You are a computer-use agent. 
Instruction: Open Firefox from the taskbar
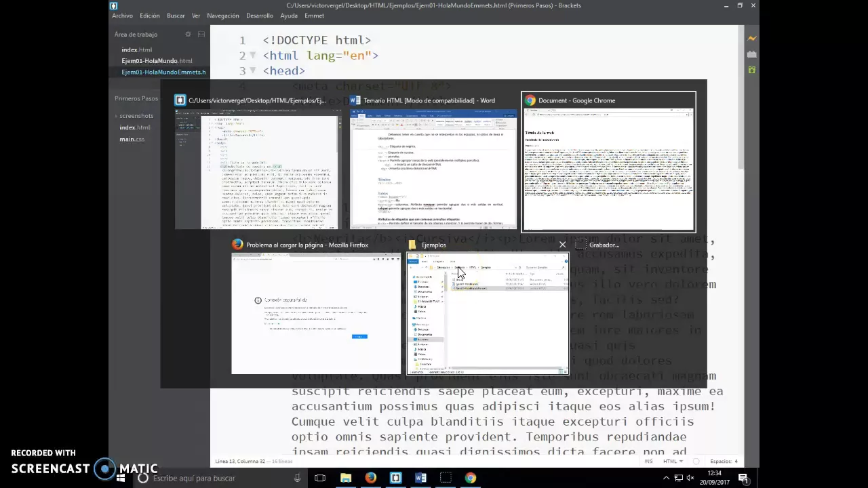(370, 478)
